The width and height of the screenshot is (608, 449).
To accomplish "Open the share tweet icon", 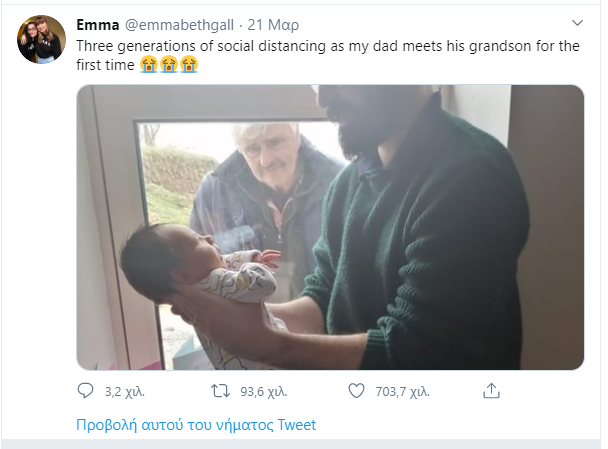I will [x=491, y=390].
